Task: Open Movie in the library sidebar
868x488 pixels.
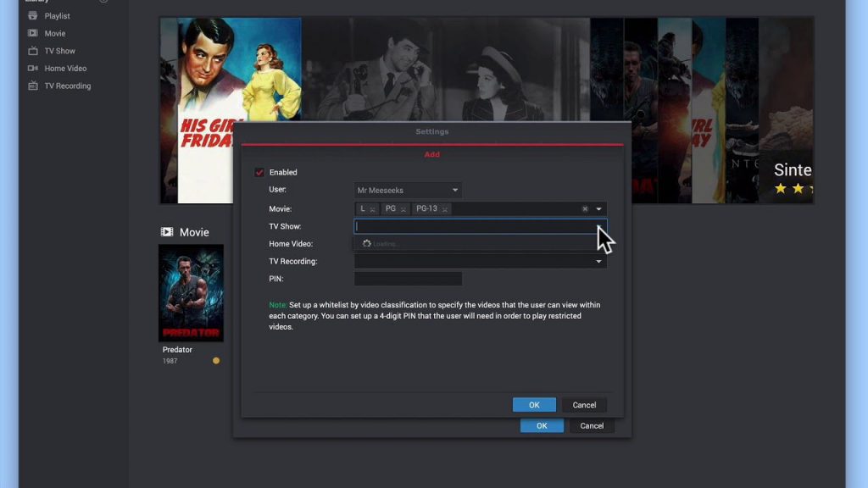Action: 55,33
